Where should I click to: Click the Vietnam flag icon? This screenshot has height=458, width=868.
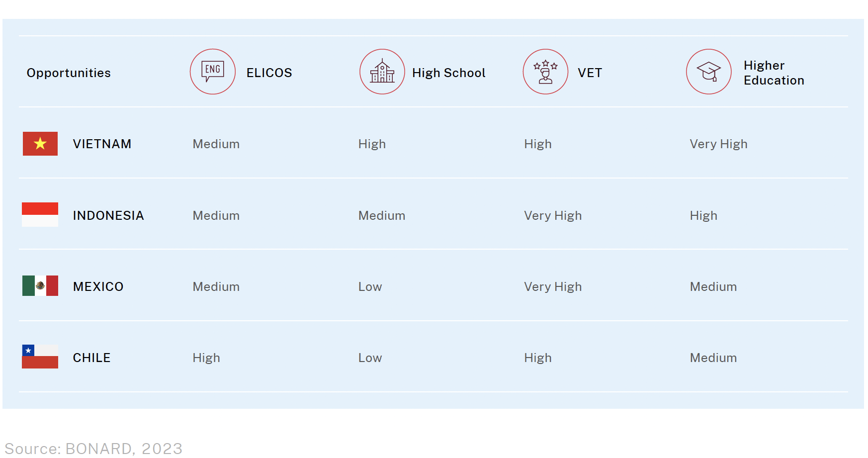click(40, 144)
